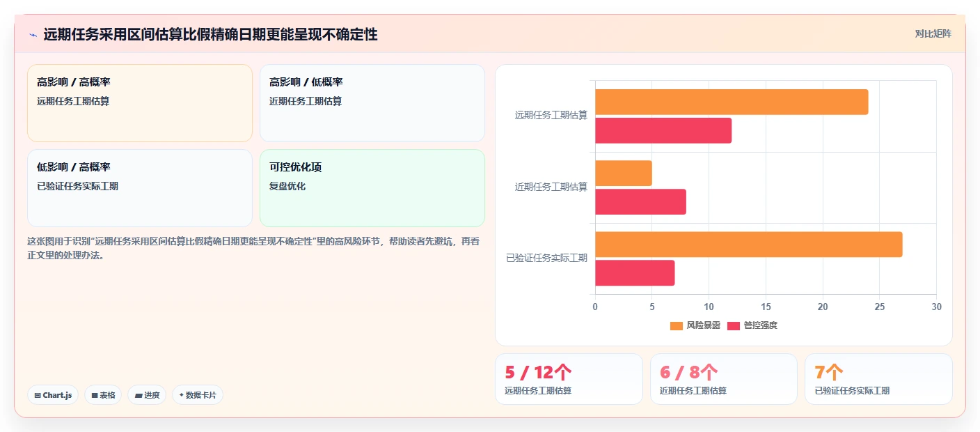This screenshot has height=432, width=980.
Task: Click the lightning icon beside the title
Action: click(33, 34)
